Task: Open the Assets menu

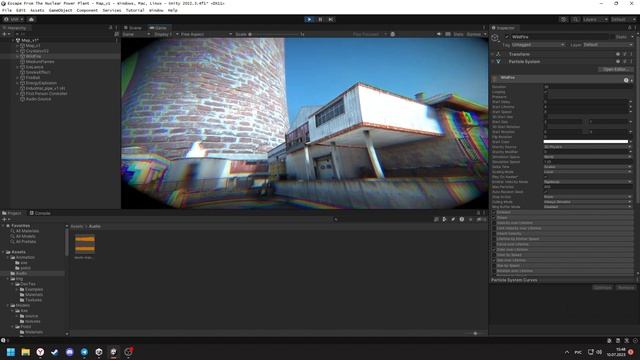Action: click(x=37, y=10)
